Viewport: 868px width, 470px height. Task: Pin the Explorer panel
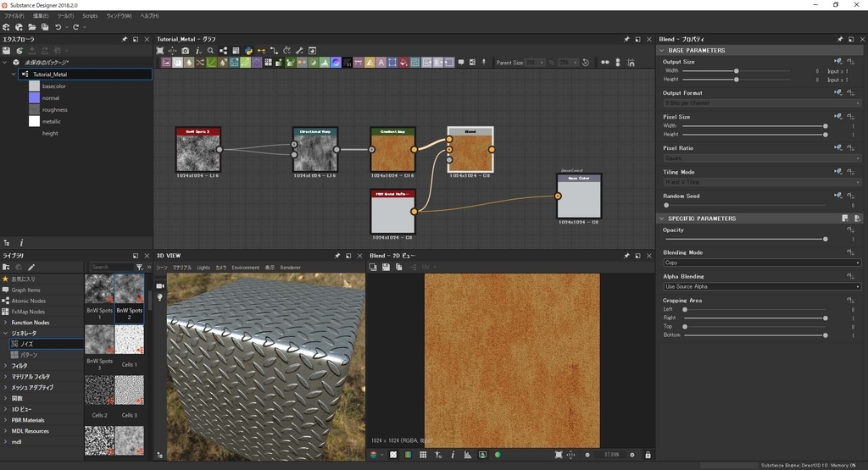coord(125,39)
